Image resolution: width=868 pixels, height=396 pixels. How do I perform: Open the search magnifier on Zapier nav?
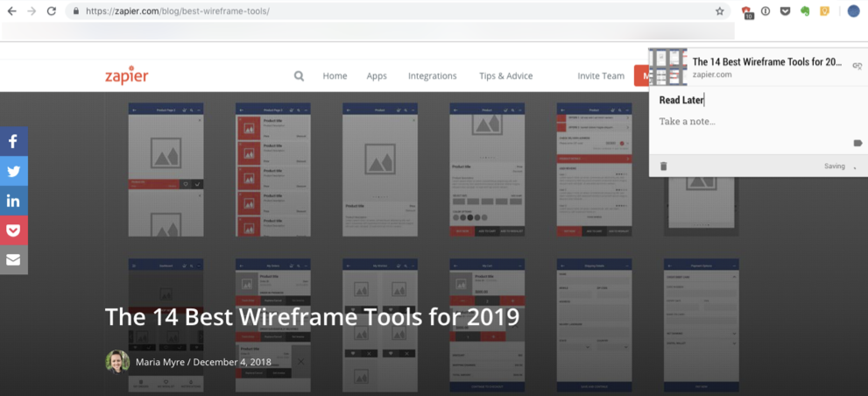pyautogui.click(x=299, y=76)
